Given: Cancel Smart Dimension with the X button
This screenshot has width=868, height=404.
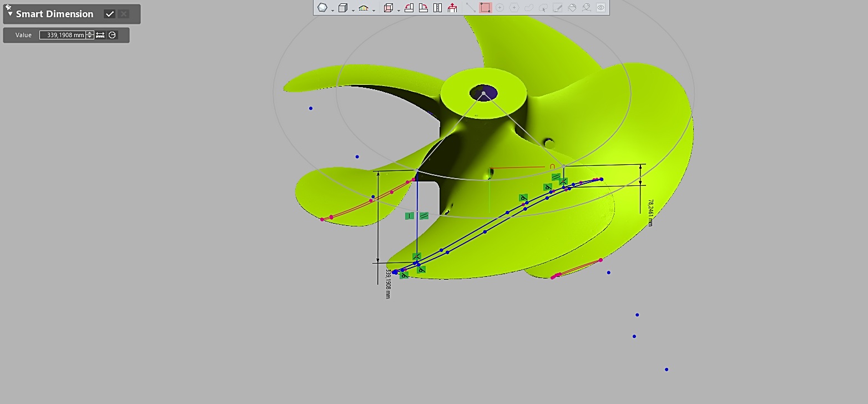Looking at the screenshot, I should (124, 14).
